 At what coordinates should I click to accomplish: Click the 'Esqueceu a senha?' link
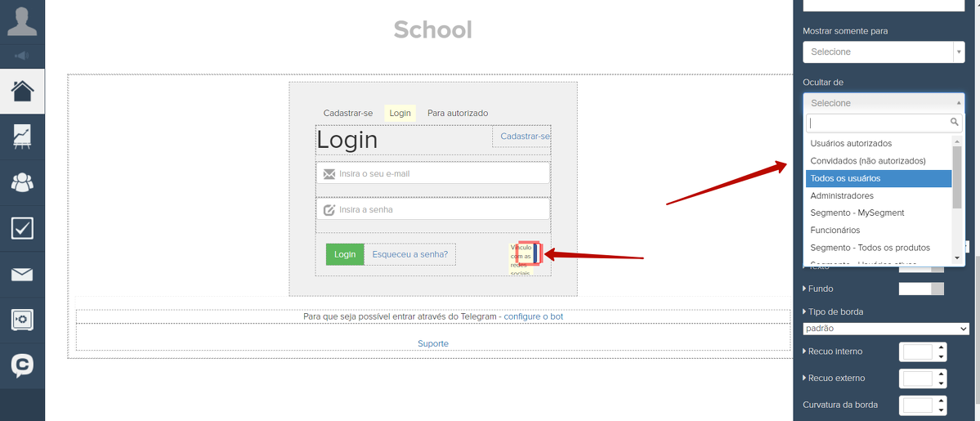point(409,254)
